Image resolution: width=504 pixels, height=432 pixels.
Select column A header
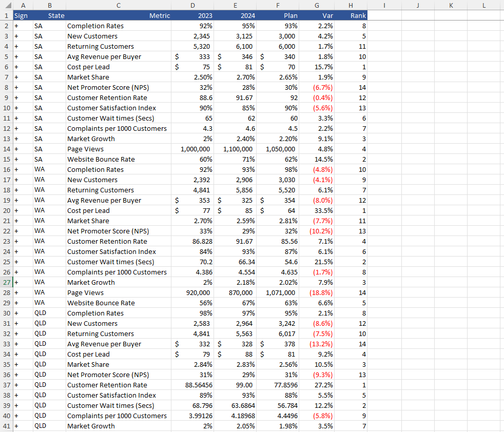tap(23, 5)
